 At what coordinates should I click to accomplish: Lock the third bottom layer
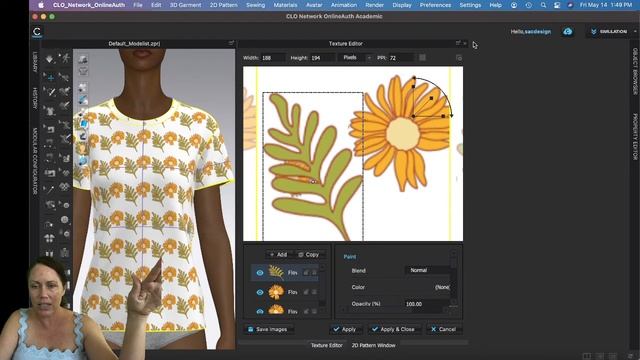tap(306, 311)
